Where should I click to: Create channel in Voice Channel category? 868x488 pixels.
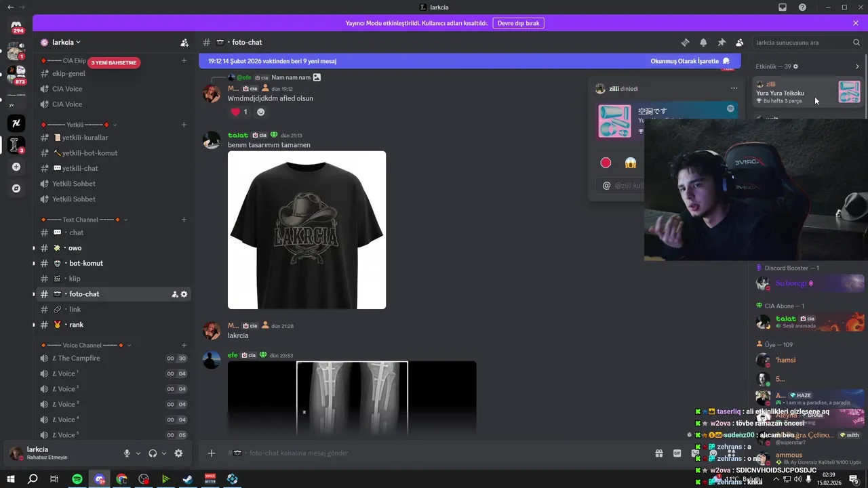[x=184, y=345]
